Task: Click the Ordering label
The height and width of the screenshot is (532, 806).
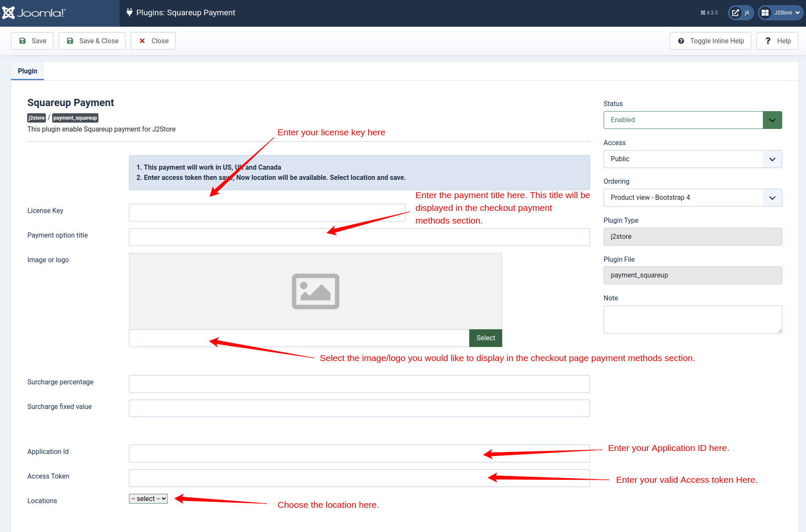Action: 617,182
